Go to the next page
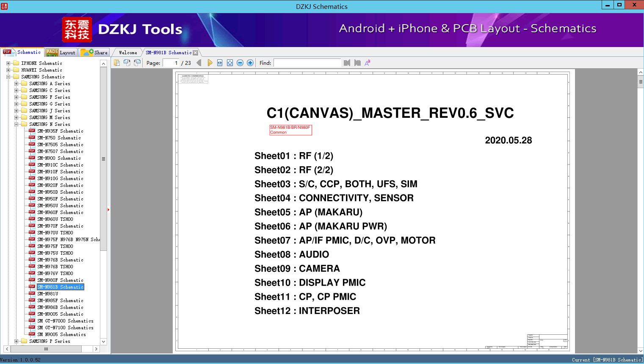 [x=210, y=63]
